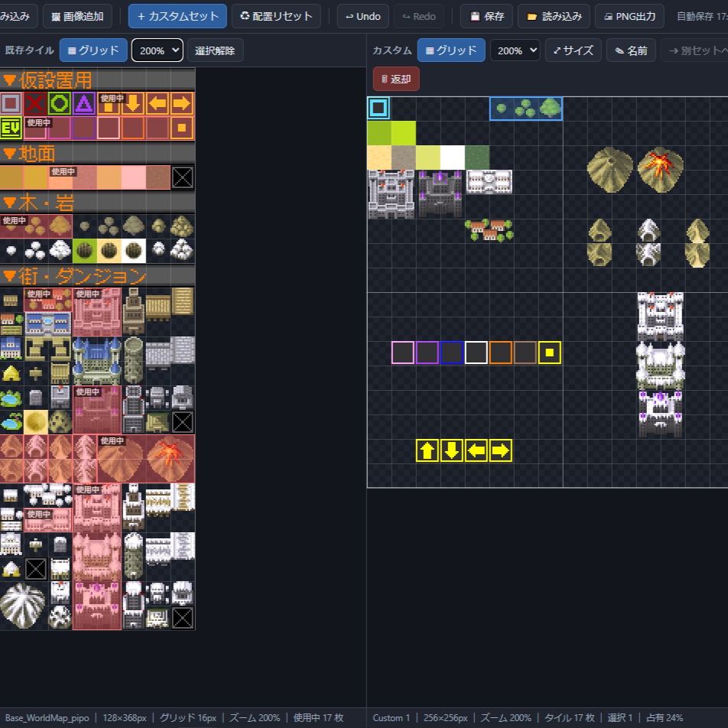The height and width of the screenshot is (728, 728).
Task: Click the 占有 24% status text
Action: point(665,718)
